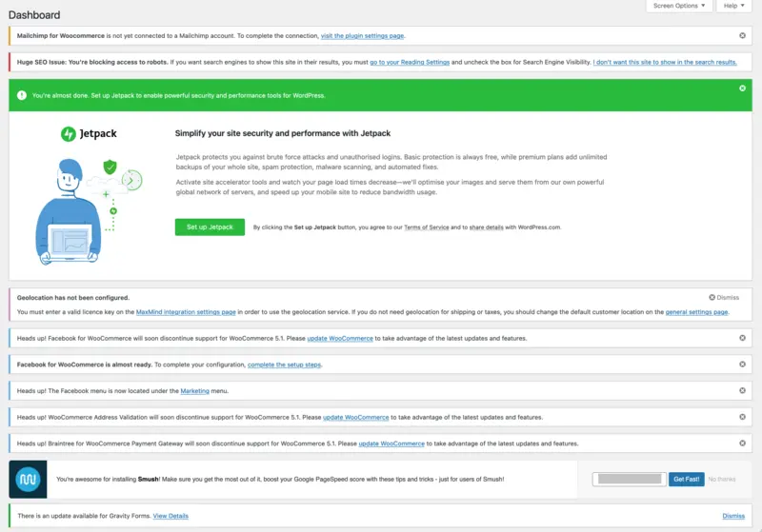The width and height of the screenshot is (762, 532).
Task: Open the share details link
Action: (487, 227)
